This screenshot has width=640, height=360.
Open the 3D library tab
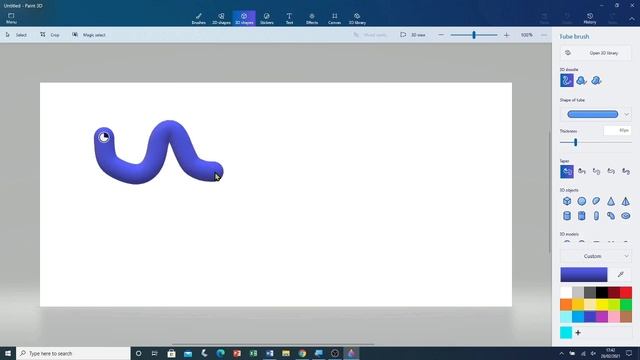tap(357, 18)
